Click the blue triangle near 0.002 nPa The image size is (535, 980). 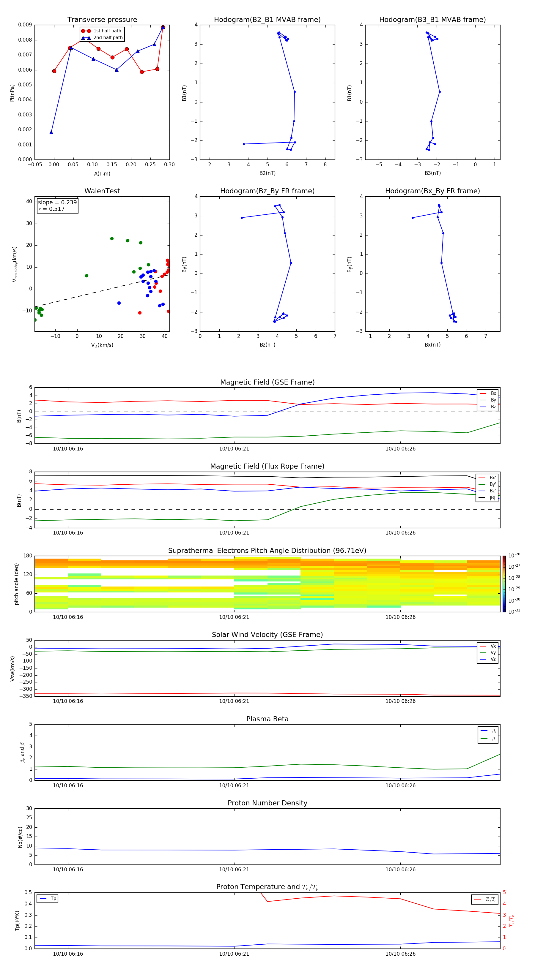51,132
